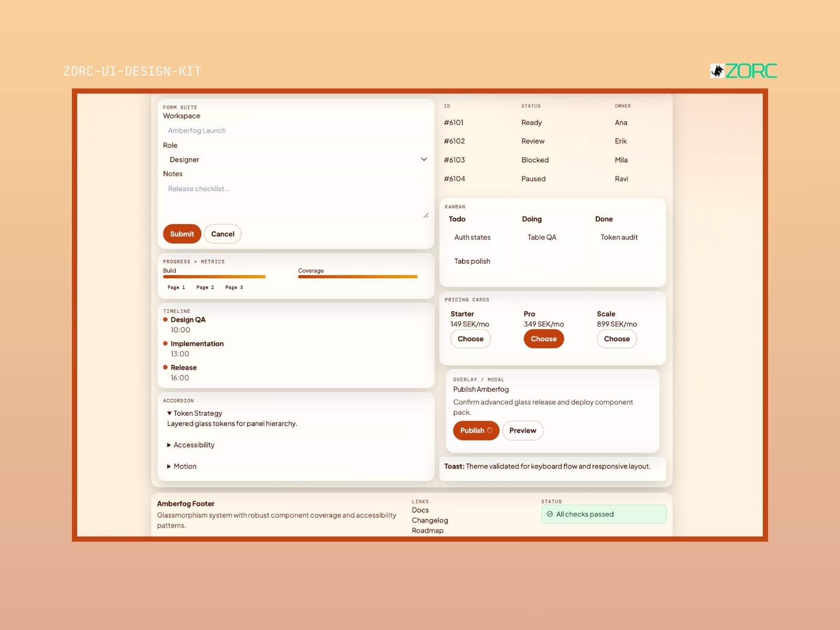Select the Auth states kanban card
This screenshot has width=840, height=630.
pos(479,237)
